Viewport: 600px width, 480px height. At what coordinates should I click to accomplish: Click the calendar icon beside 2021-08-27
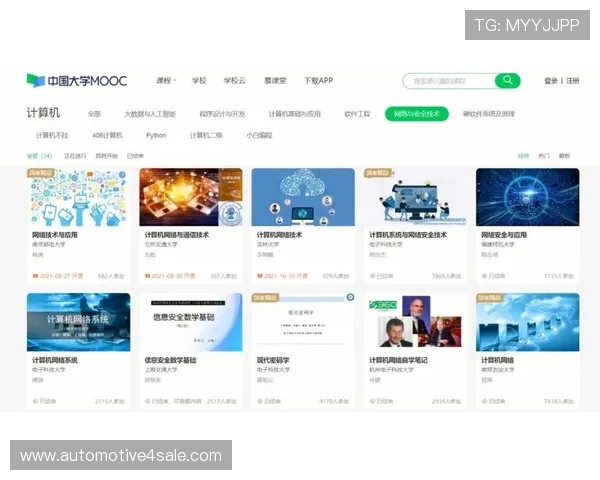[35, 276]
